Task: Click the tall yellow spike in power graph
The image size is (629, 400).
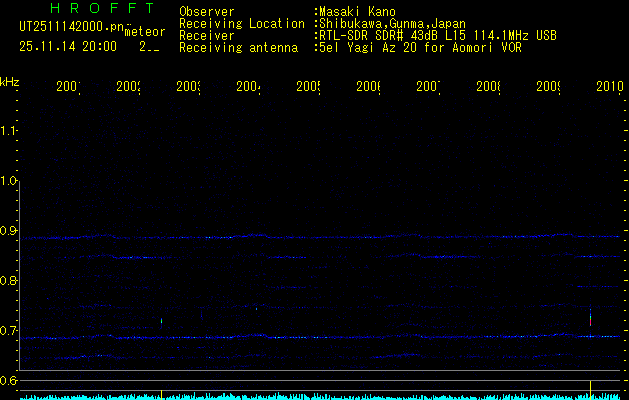Action: [x=591, y=389]
